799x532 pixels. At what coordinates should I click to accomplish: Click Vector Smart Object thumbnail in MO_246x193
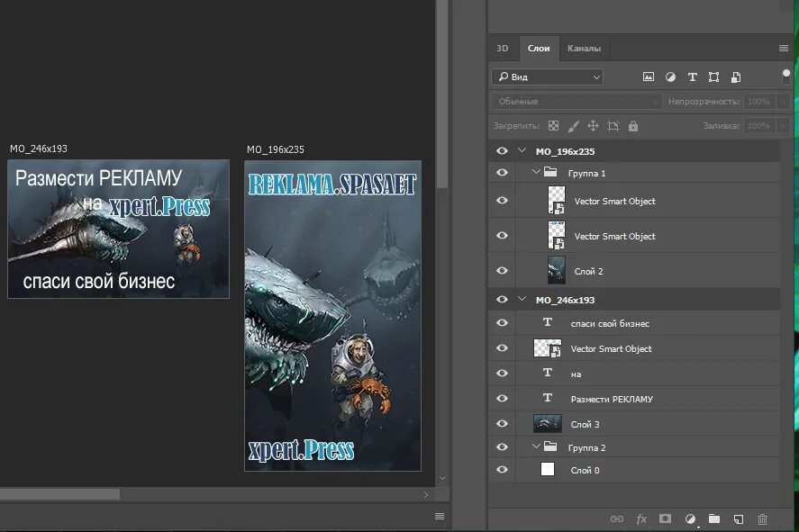[x=548, y=348]
